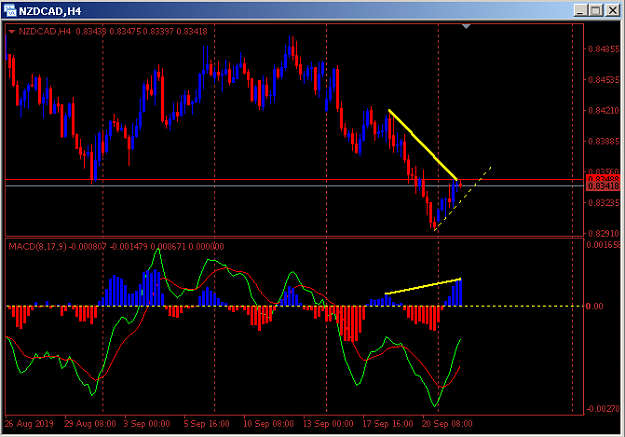Click the current price label 0.83418 on axis

pos(603,186)
